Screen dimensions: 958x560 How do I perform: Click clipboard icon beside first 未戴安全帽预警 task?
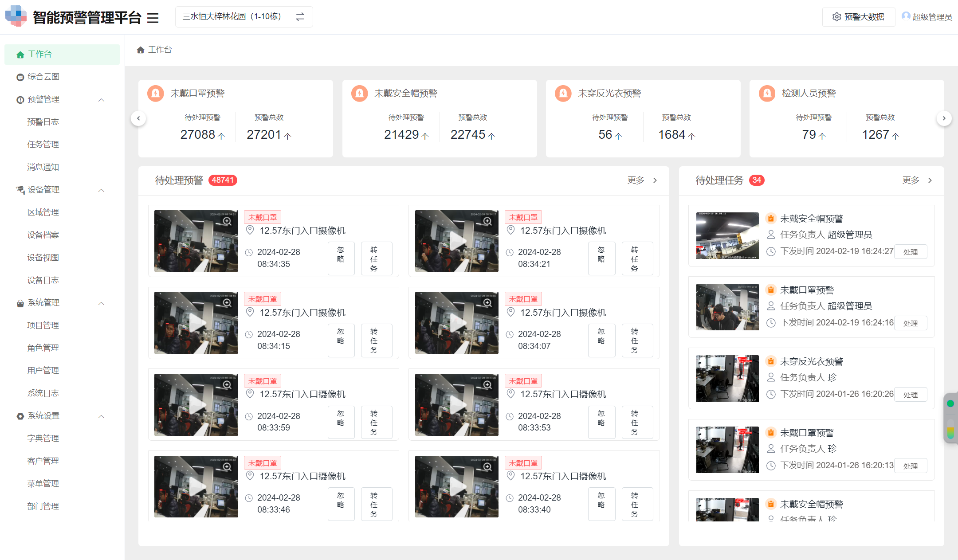[771, 219]
